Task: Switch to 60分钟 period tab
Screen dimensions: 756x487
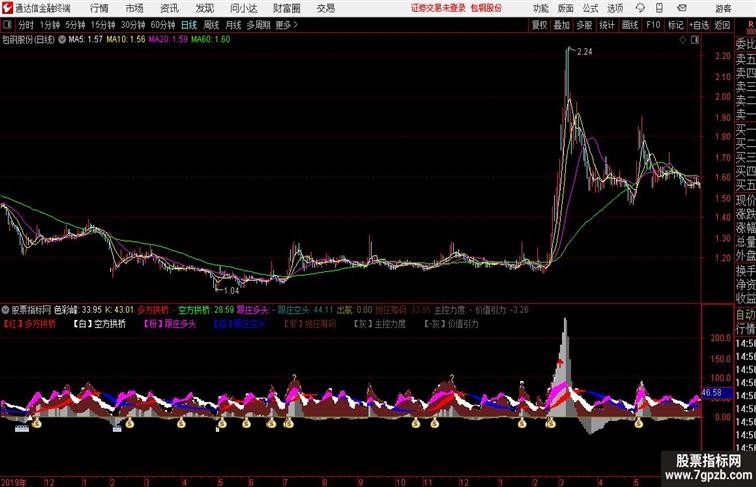Action: (x=162, y=25)
